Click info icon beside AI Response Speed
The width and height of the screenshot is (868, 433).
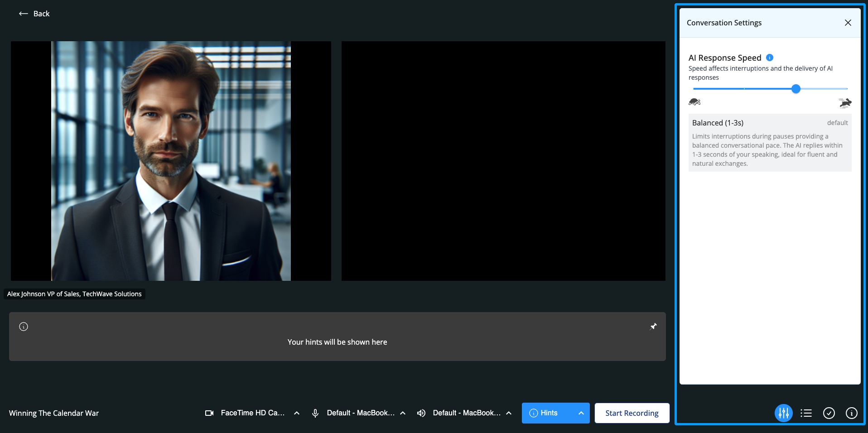769,58
